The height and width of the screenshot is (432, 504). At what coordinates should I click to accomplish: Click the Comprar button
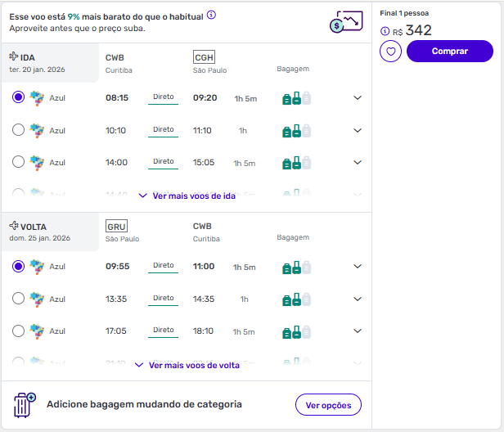pyautogui.click(x=450, y=52)
